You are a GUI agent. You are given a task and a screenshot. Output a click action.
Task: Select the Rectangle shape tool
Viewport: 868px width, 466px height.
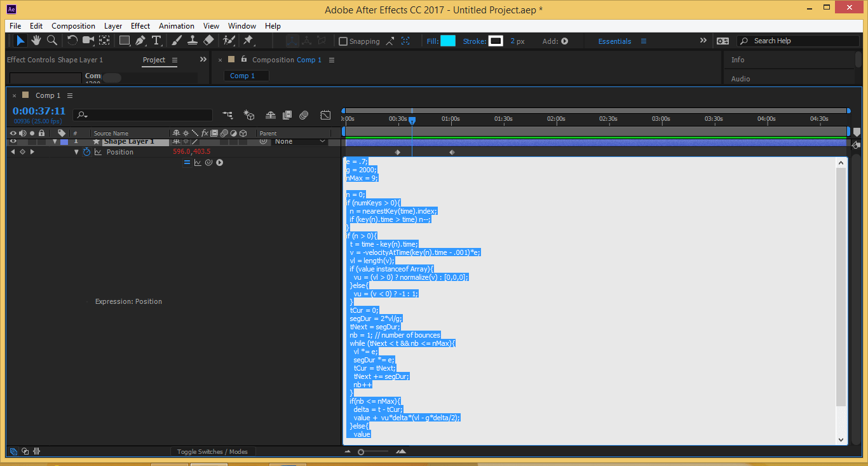(x=125, y=41)
